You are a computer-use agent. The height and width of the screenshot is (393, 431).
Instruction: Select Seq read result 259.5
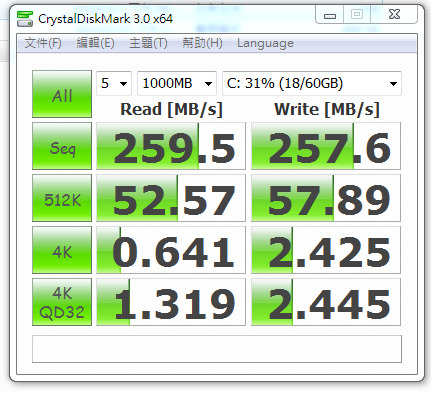click(171, 146)
